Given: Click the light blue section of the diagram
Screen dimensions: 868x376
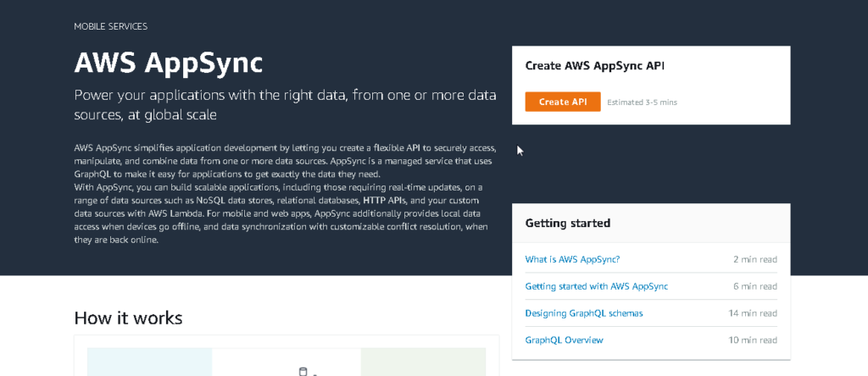Looking at the screenshot, I should pyautogui.click(x=149, y=362).
